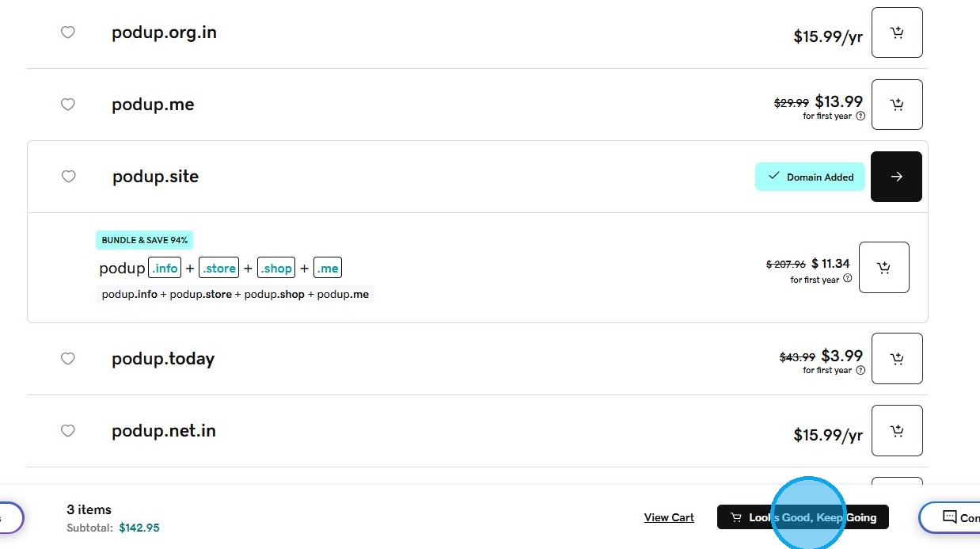Add podup.org.in to cart

(x=897, y=32)
